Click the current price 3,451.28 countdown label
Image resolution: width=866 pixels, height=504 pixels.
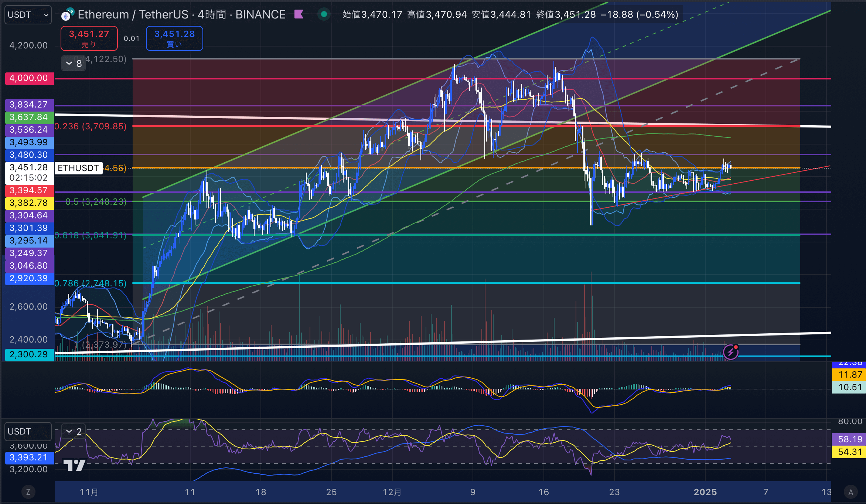click(x=29, y=173)
